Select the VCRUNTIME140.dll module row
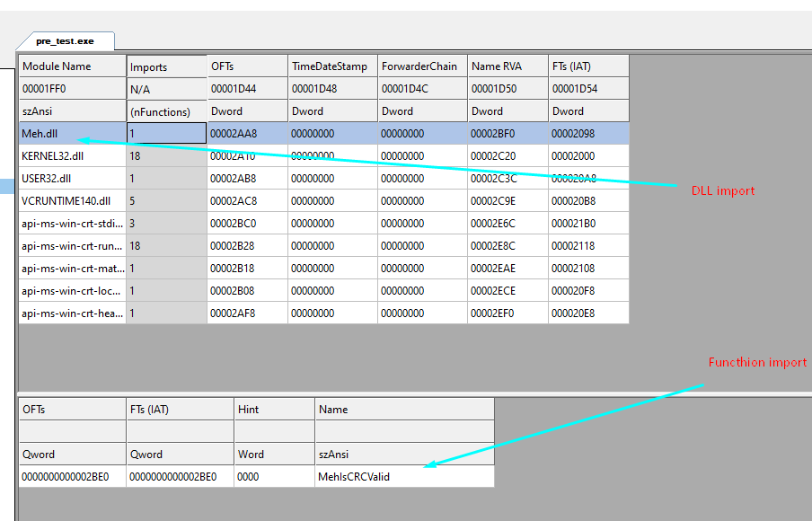This screenshot has width=812, height=521. 66,201
